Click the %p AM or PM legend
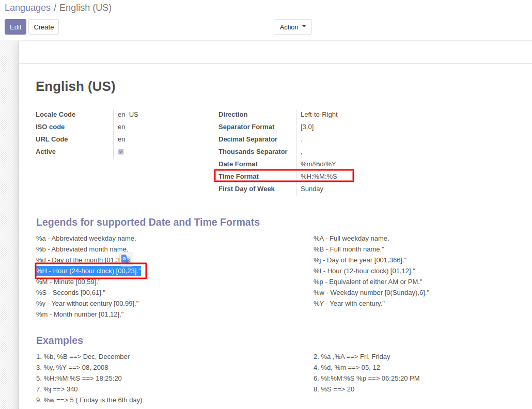 (x=368, y=282)
